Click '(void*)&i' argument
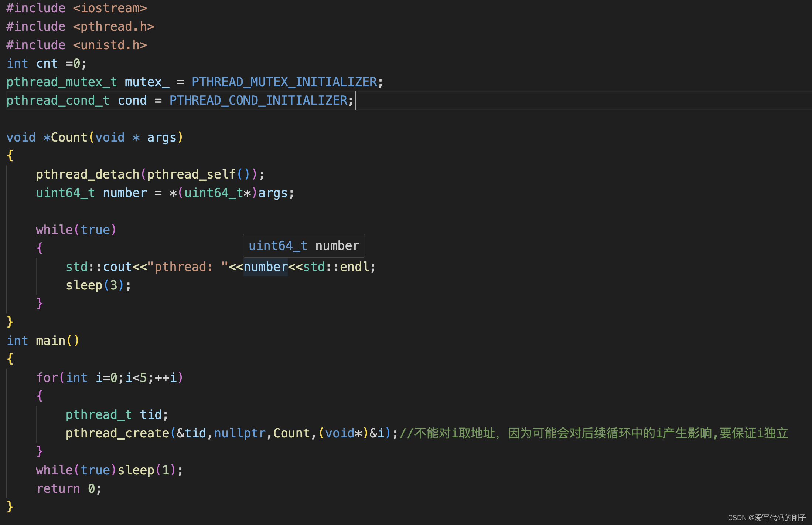 coord(351,433)
